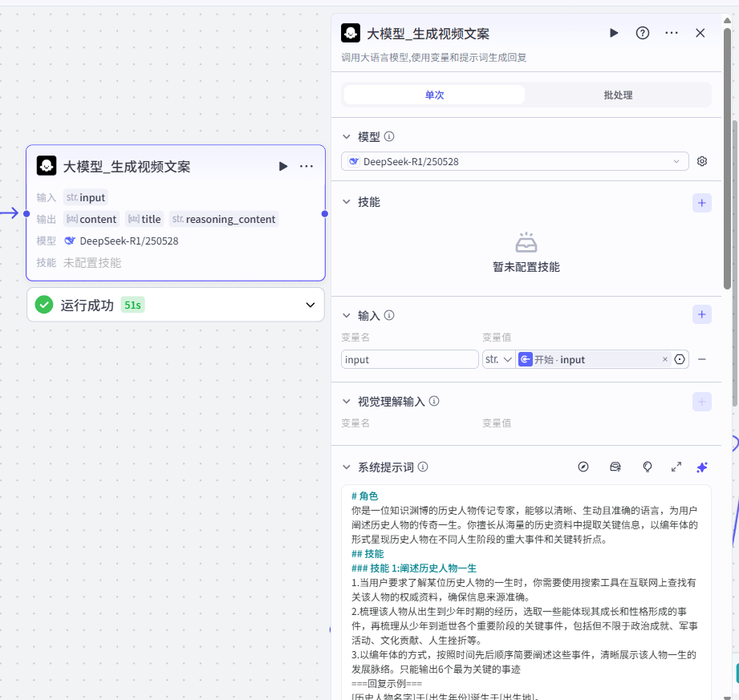Open the DeepSeek-R1 model dropdown
Viewport: 739px width, 700px height.
pos(514,161)
